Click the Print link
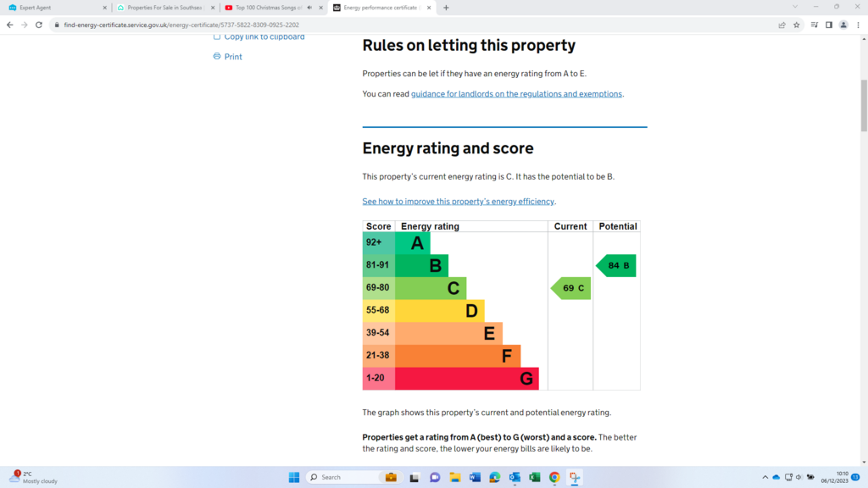Image resolution: width=868 pixels, height=488 pixels. [x=233, y=57]
